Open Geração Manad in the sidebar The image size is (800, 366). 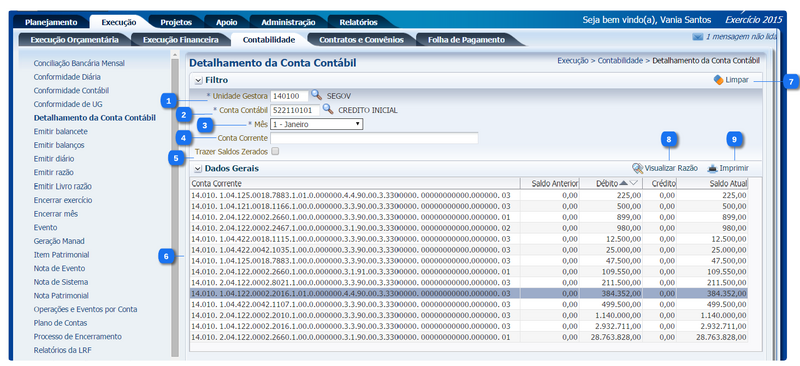59,241
